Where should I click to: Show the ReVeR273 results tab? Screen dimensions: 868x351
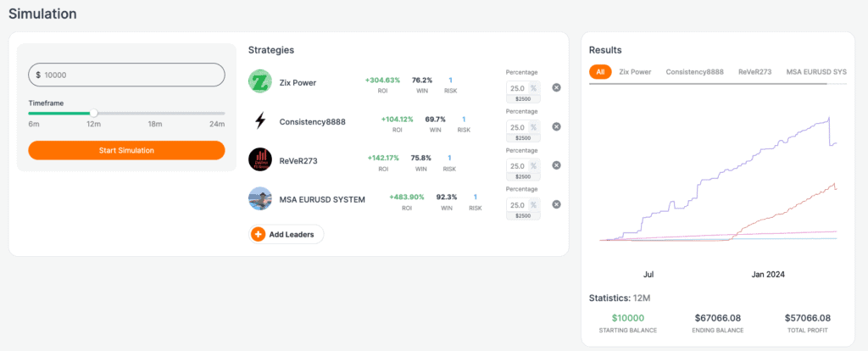pos(754,72)
